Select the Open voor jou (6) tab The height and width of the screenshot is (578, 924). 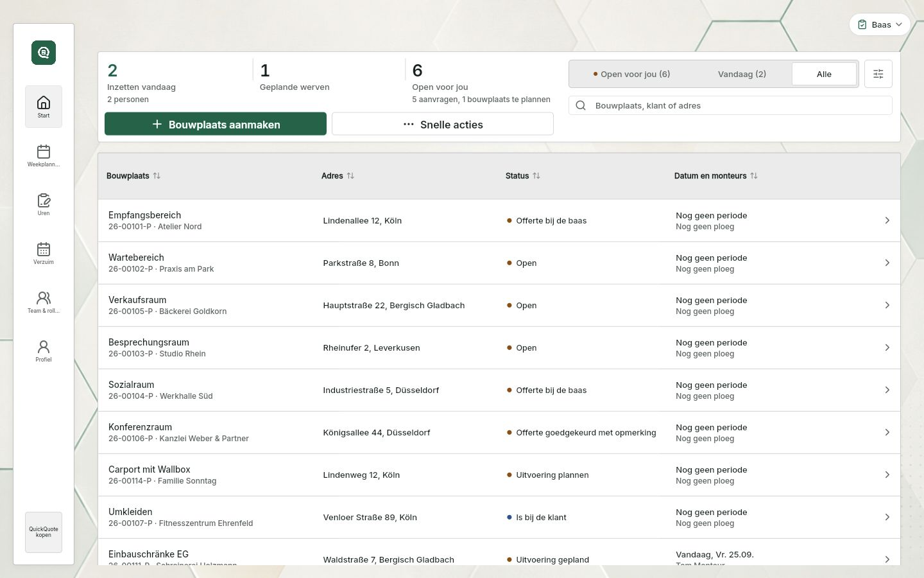pyautogui.click(x=631, y=74)
